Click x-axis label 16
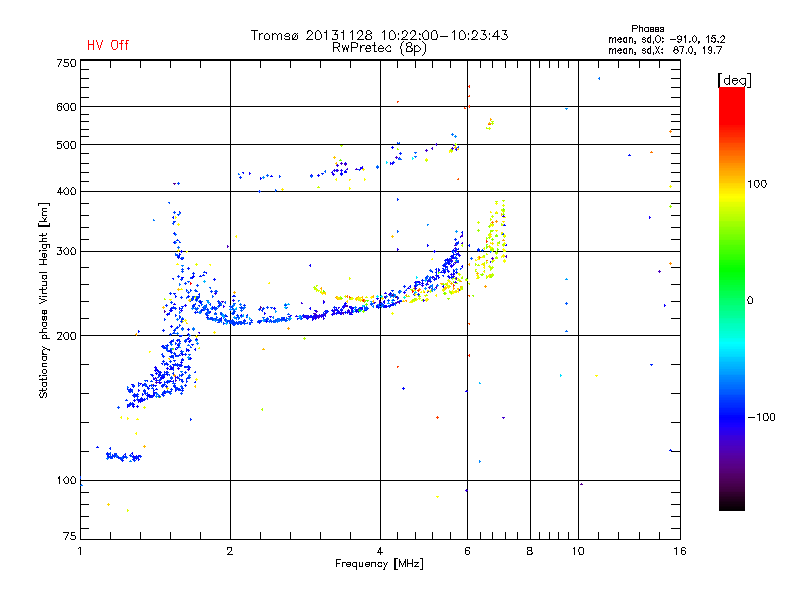The image size is (800, 600). [x=680, y=551]
